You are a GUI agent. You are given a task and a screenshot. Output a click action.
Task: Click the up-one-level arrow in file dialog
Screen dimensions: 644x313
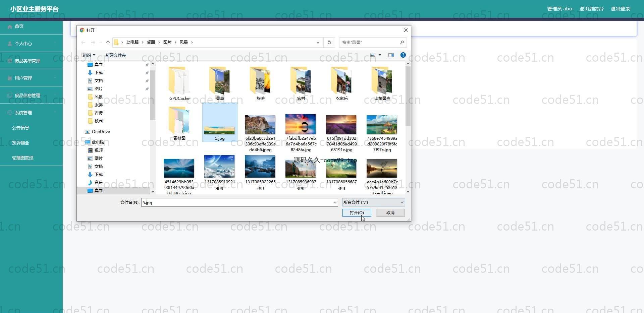click(108, 42)
